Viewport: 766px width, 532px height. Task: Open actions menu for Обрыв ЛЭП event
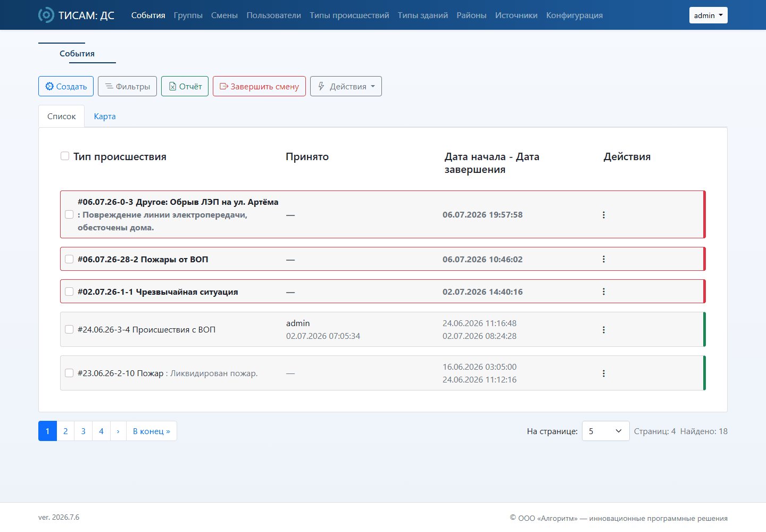[603, 215]
